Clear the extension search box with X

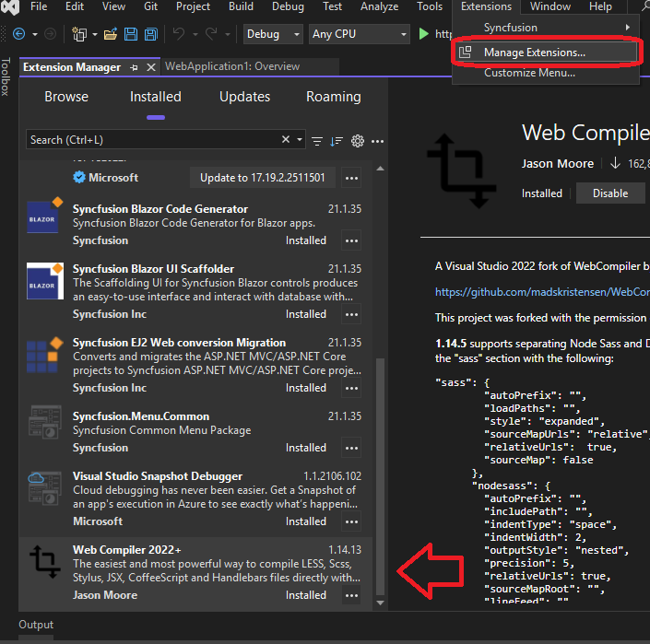click(286, 139)
